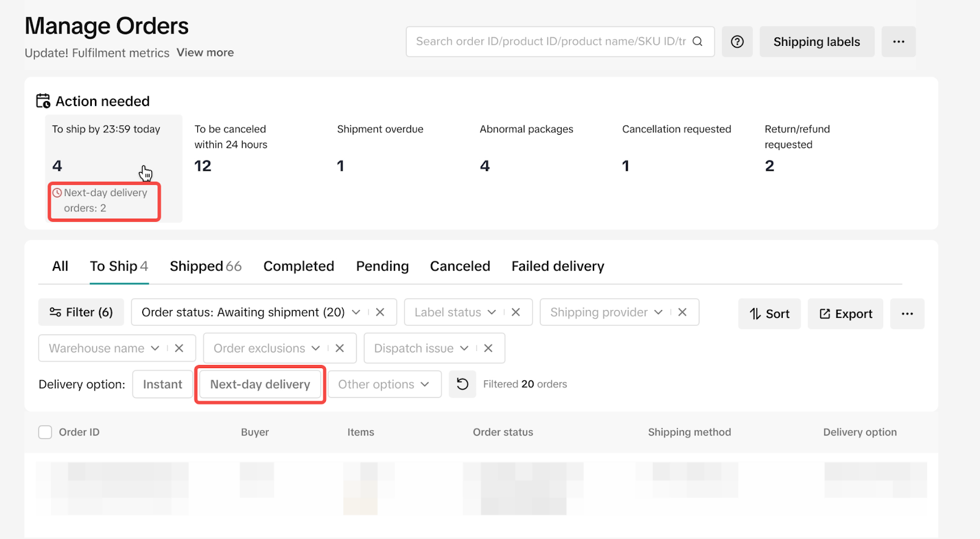980x539 pixels.
Task: Click the search magnifier icon
Action: click(x=697, y=42)
